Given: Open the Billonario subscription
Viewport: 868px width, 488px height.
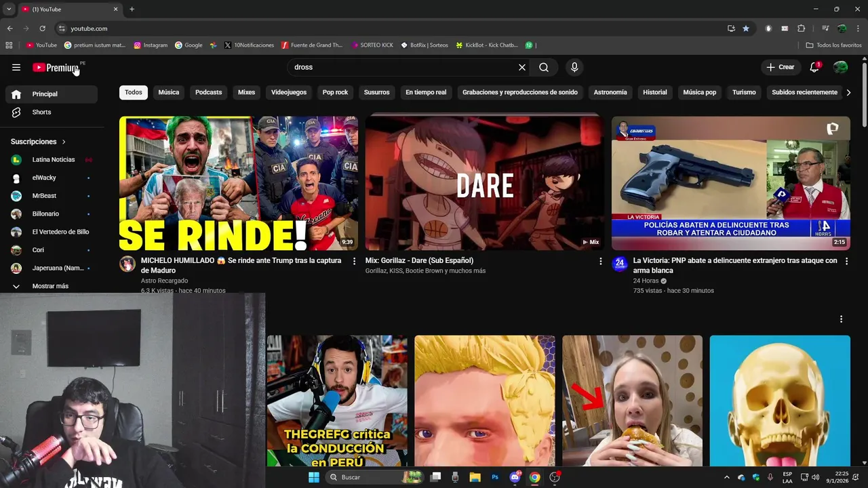Looking at the screenshot, I should coord(52,213).
